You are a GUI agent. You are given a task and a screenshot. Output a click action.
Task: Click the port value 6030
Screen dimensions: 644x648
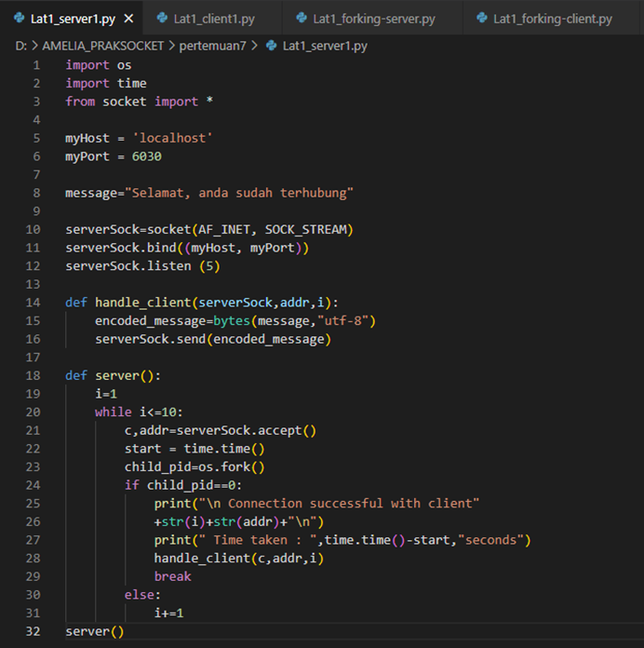(x=147, y=156)
